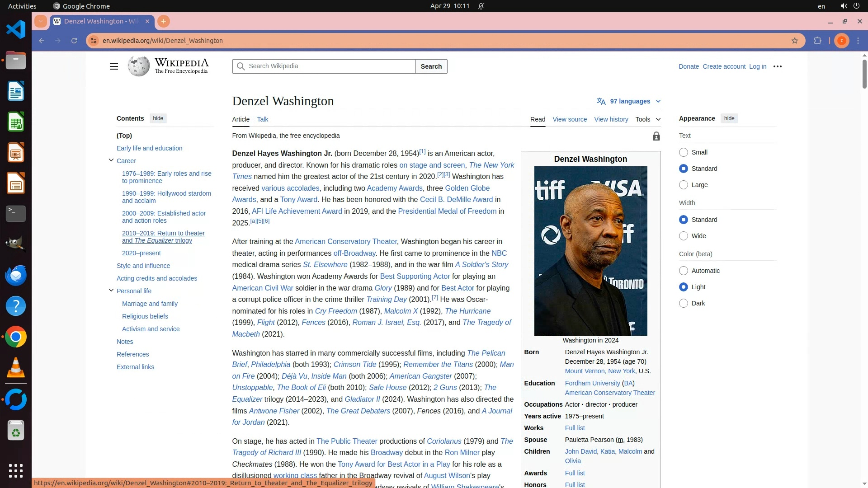Click the Search button
868x488 pixels.
point(431,66)
